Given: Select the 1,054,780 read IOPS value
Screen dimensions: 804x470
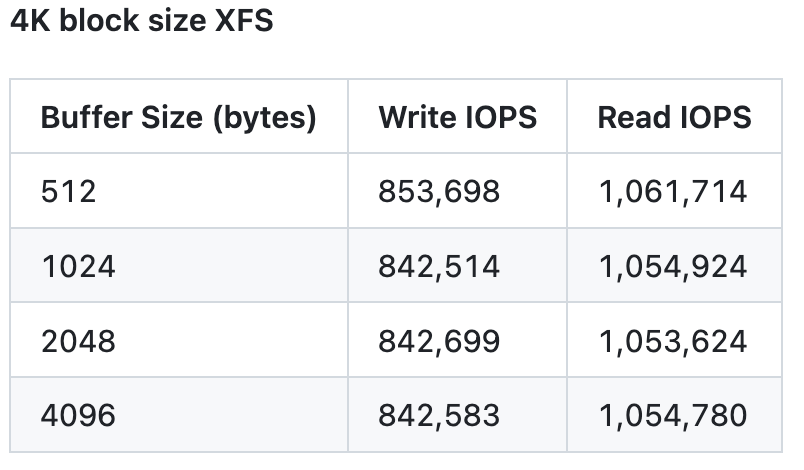Looking at the screenshot, I should [672, 414].
